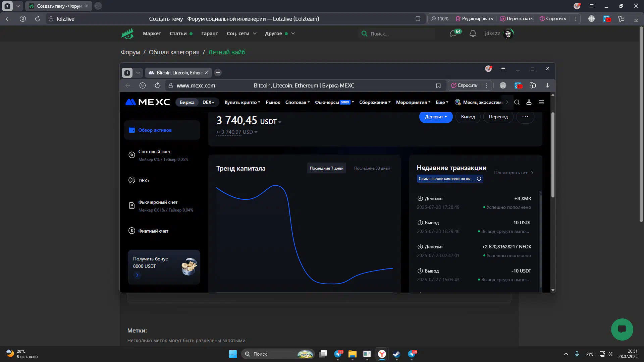Click the MEXC logo
Viewport: 644px width, 362px height.
click(148, 102)
